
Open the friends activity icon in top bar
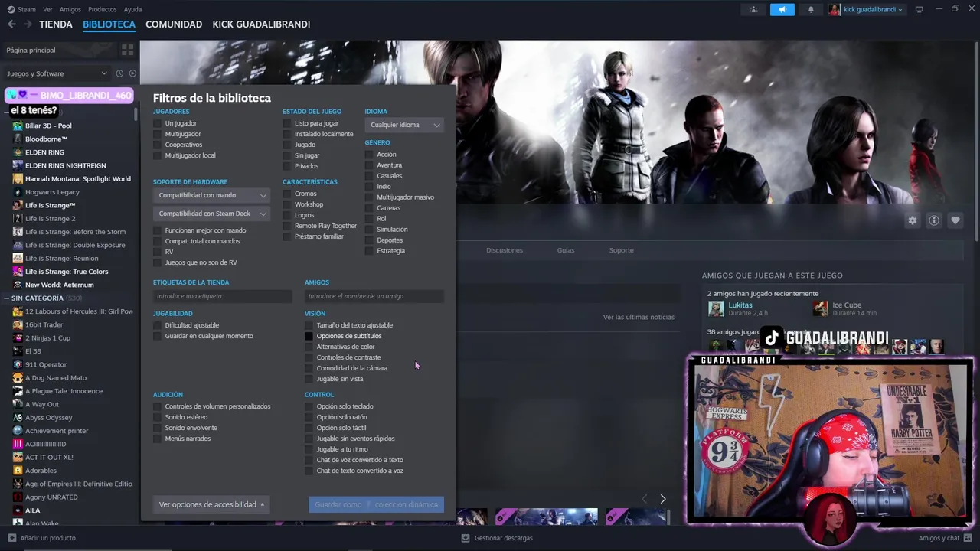[x=753, y=9]
